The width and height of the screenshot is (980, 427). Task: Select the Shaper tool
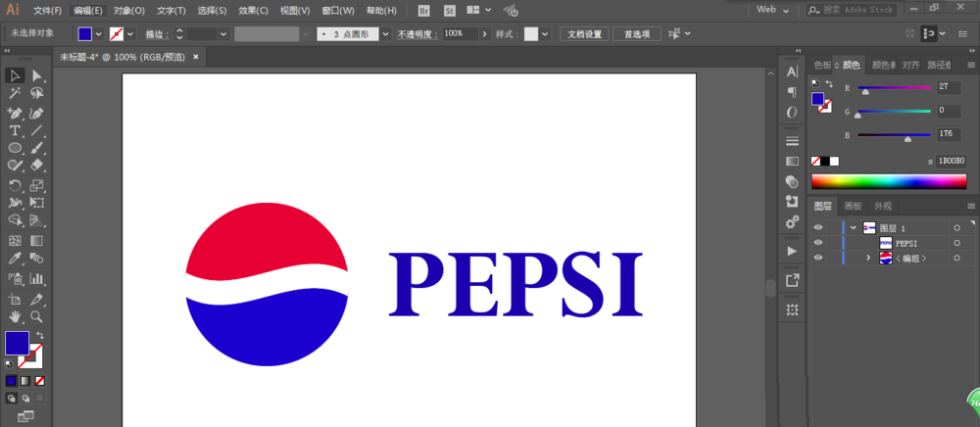pos(15,165)
